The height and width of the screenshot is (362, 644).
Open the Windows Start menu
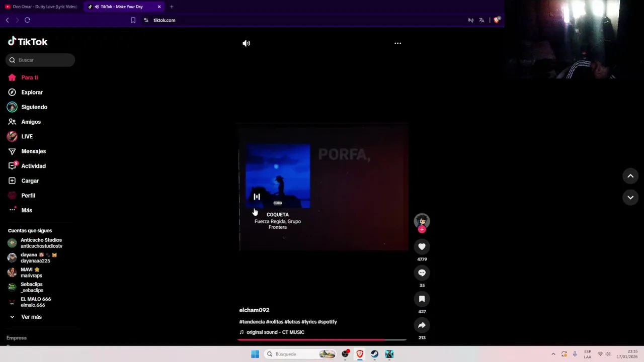[x=255, y=354]
